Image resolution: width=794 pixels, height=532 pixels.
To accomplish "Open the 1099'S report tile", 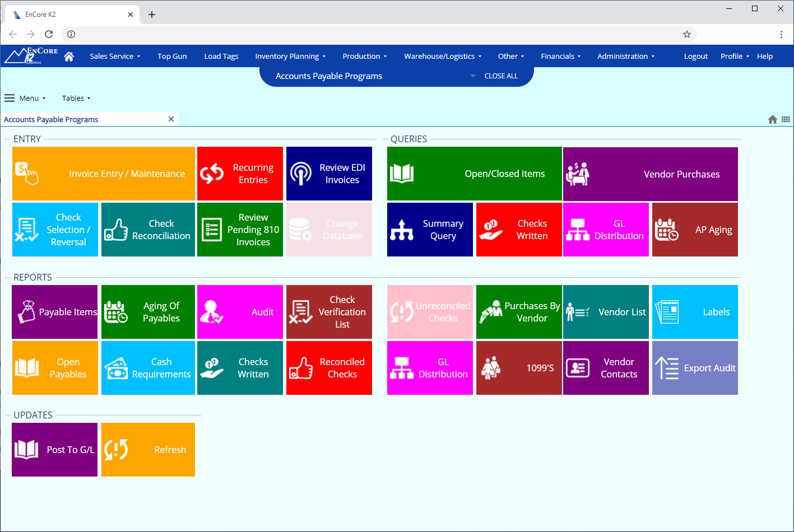I will pos(519,368).
